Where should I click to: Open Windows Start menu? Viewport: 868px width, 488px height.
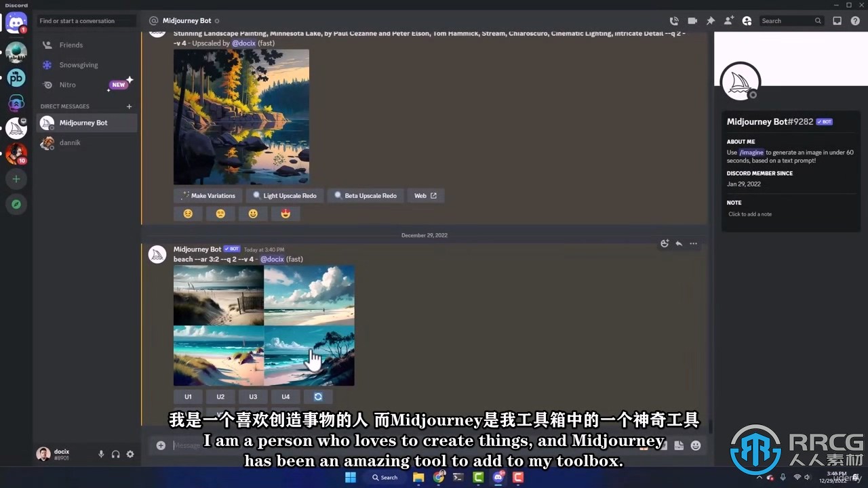(x=351, y=478)
